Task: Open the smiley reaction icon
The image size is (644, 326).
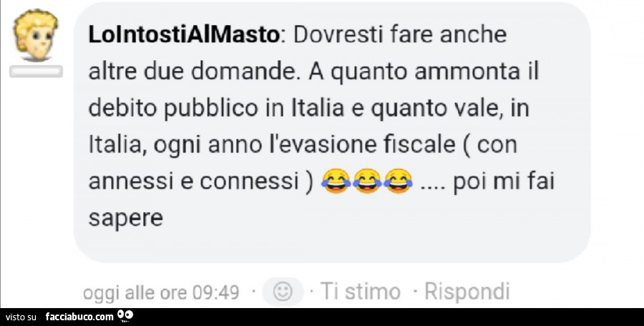Action: click(283, 292)
